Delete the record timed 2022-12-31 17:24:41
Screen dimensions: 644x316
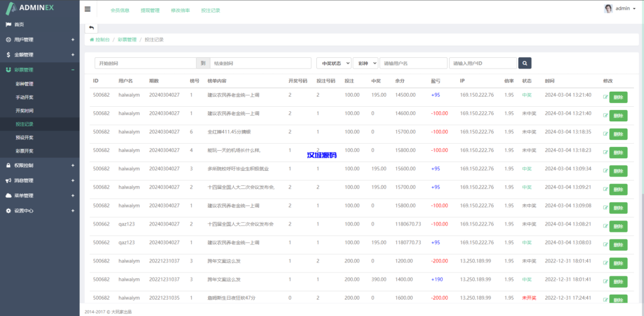618,299
